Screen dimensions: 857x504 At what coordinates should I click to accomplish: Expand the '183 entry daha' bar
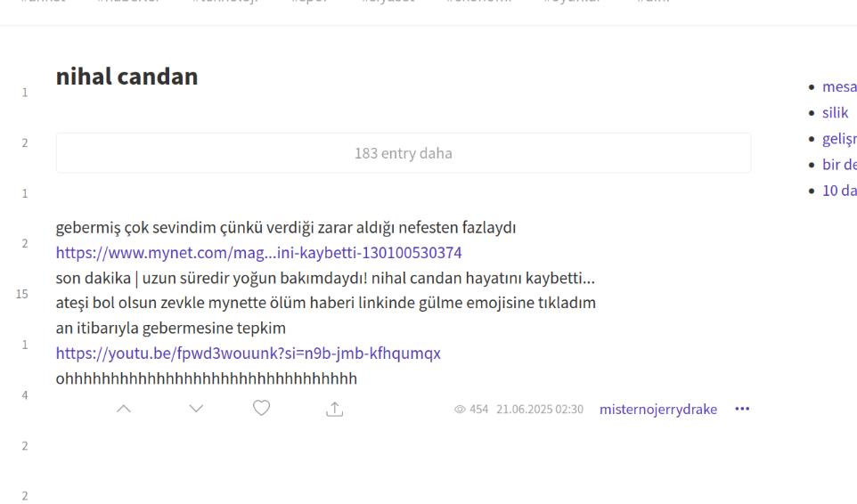tap(403, 153)
